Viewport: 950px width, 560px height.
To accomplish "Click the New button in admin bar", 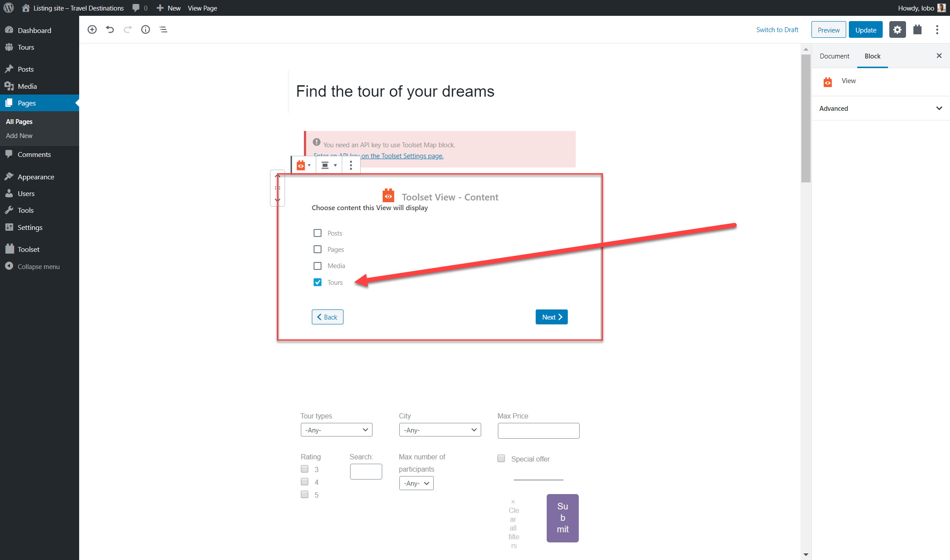I will (x=168, y=8).
